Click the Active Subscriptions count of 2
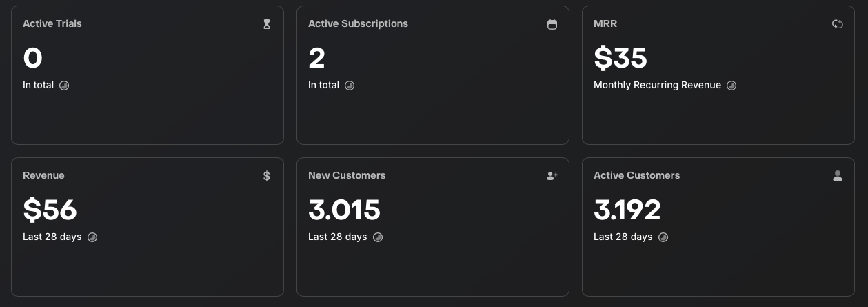 click(316, 59)
